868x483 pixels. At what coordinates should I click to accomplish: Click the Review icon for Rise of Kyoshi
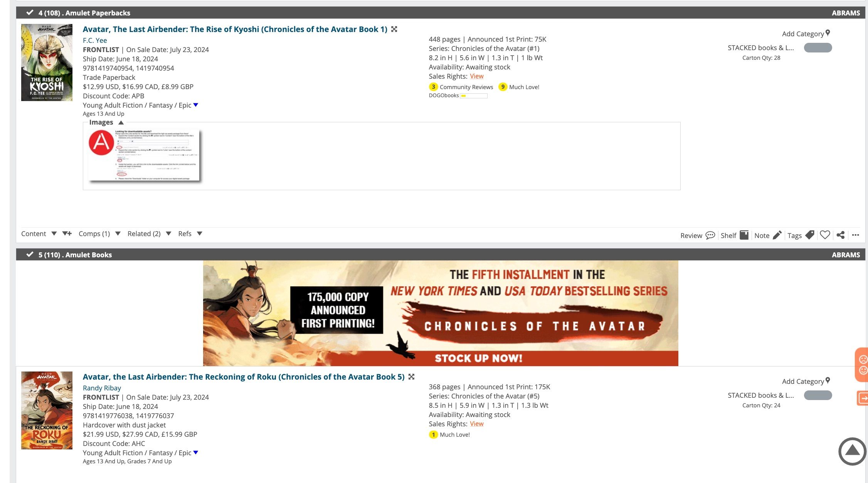click(711, 235)
